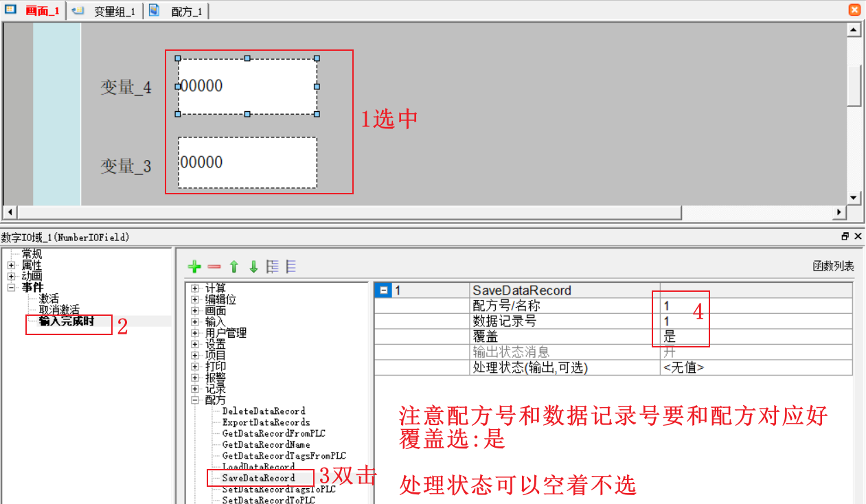
Task: Expand the 输入 function group
Action: pos(195,321)
